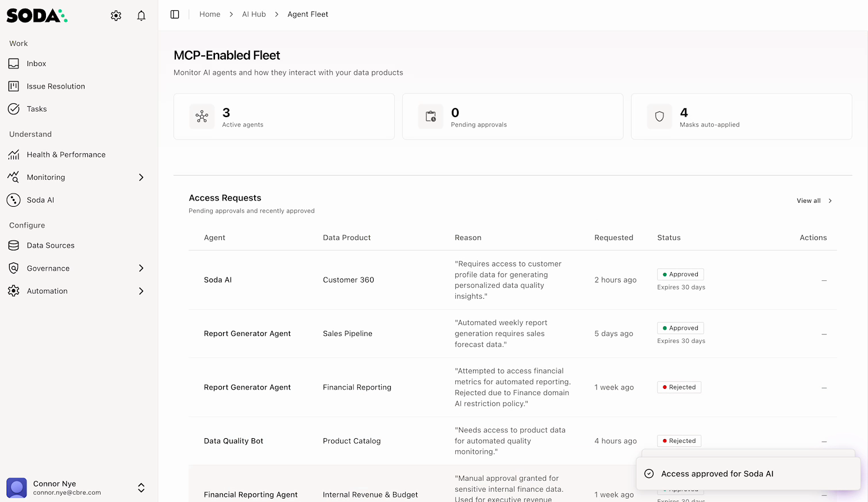868x502 pixels.
Task: Click the Masks auto-applied shield icon
Action: click(x=659, y=117)
